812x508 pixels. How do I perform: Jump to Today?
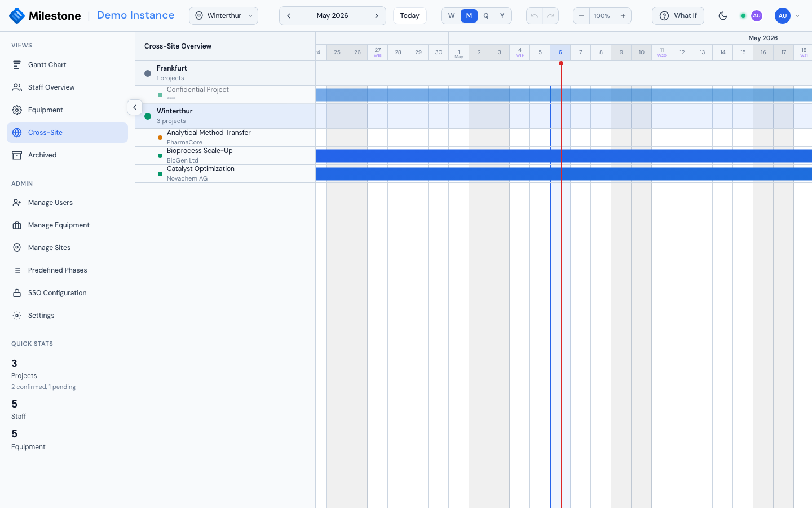coord(410,16)
